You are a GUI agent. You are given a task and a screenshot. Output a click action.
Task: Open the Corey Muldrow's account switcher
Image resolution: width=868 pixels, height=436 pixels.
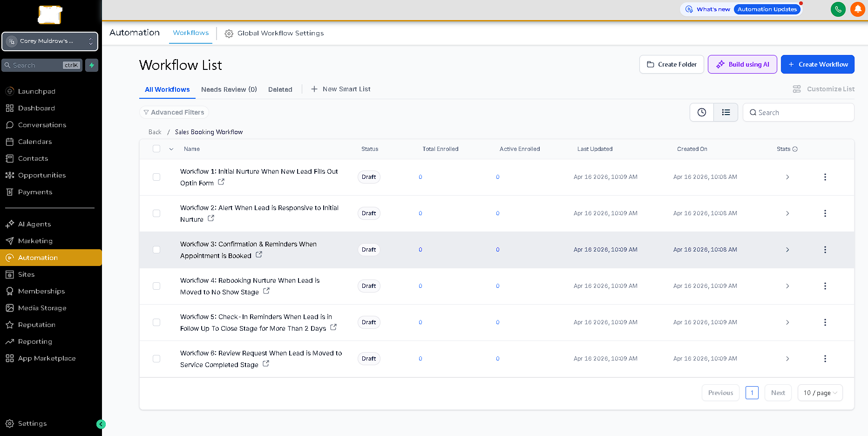tap(50, 41)
